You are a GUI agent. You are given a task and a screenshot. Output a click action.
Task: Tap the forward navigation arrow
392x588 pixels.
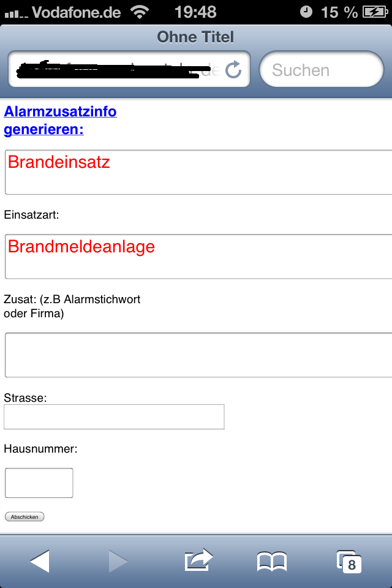coord(118,560)
